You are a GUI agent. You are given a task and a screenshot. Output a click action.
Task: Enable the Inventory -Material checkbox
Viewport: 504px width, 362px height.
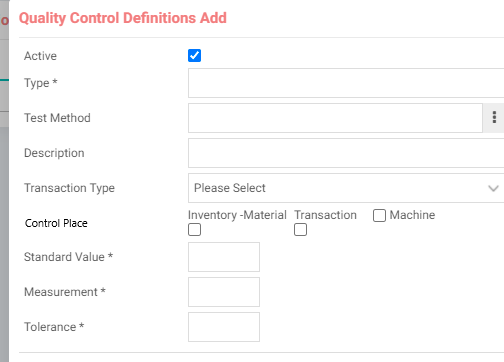click(194, 230)
